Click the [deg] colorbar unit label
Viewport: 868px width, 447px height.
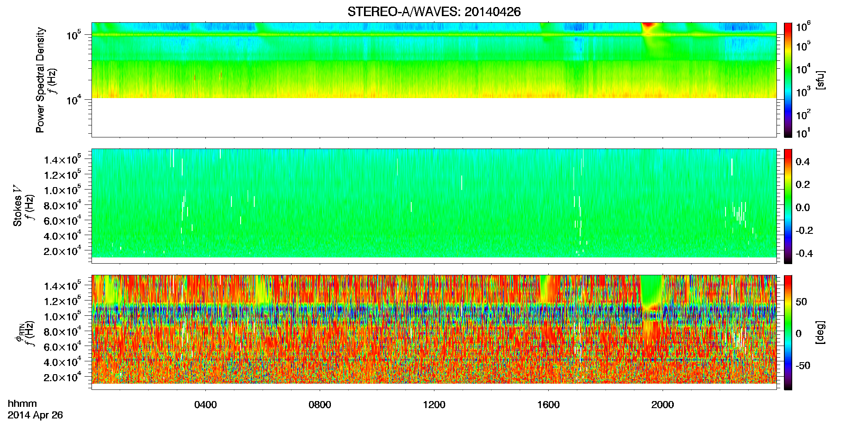(820, 332)
